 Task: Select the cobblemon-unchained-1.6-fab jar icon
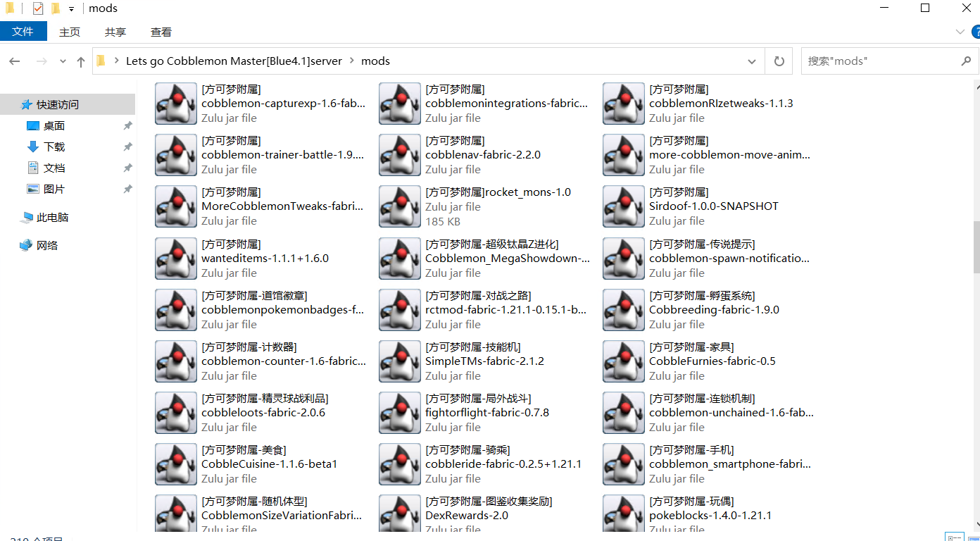coord(624,413)
